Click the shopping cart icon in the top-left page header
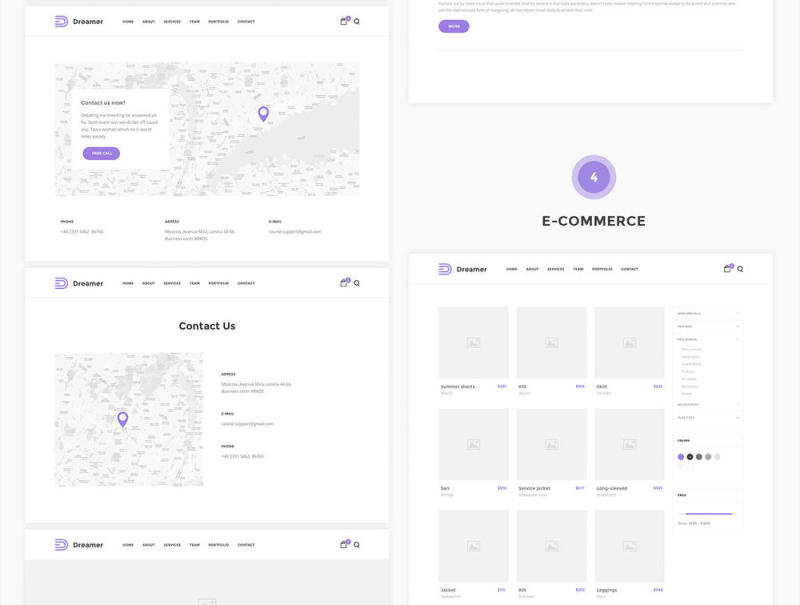The height and width of the screenshot is (605, 800). [344, 21]
